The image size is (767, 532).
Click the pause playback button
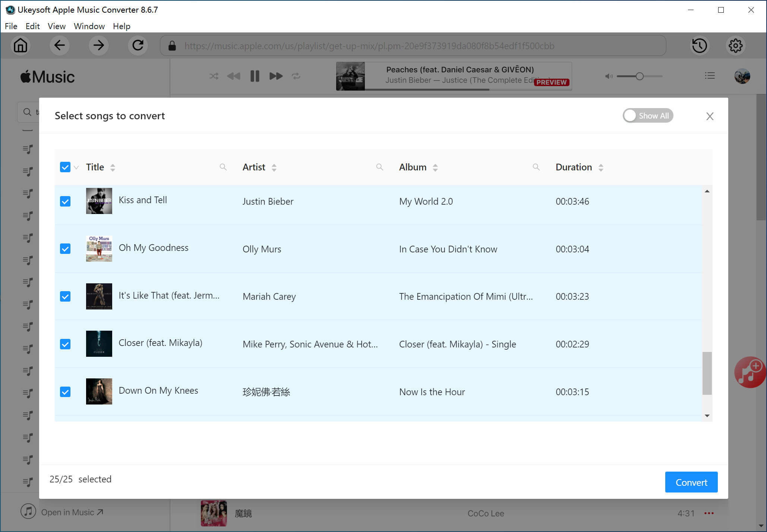pyautogui.click(x=255, y=76)
